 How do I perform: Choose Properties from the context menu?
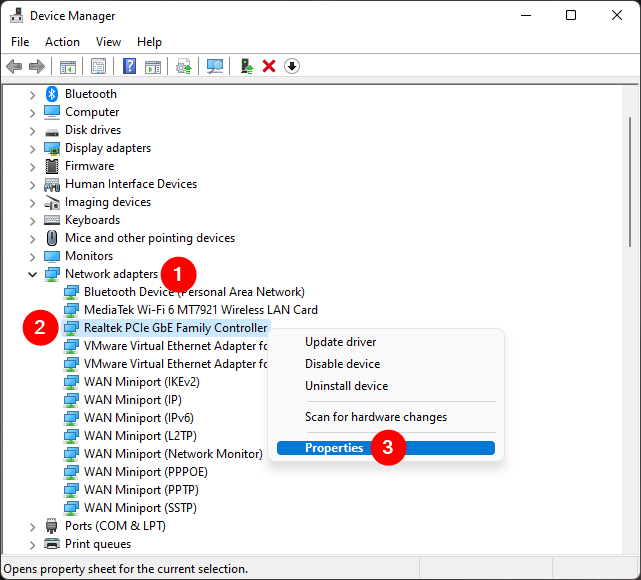[335, 448]
